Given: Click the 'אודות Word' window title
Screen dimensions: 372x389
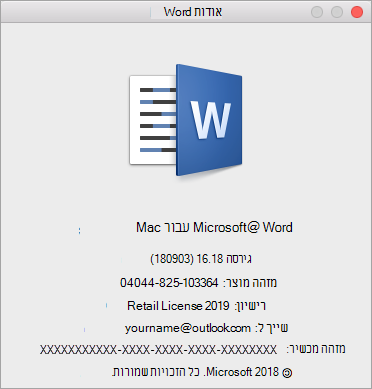Looking at the screenshot, I should coord(193,12).
